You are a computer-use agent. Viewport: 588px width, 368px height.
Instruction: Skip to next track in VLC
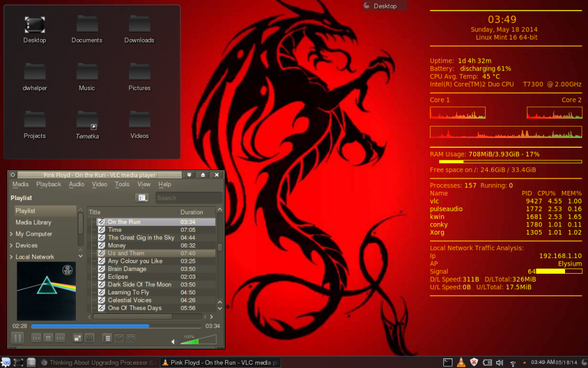(60, 338)
